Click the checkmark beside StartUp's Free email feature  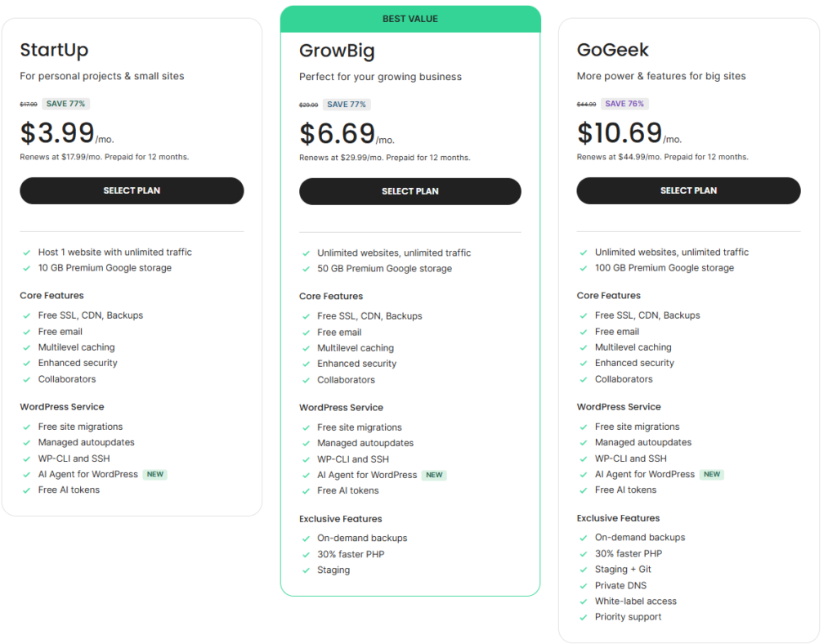[25, 331]
